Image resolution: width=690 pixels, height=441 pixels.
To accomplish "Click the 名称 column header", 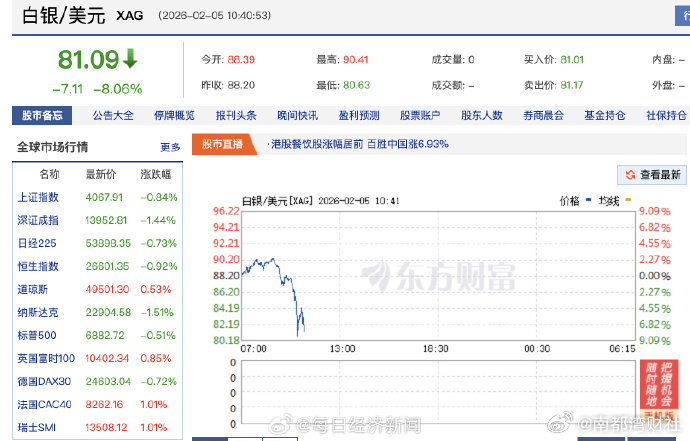I will click(49, 174).
